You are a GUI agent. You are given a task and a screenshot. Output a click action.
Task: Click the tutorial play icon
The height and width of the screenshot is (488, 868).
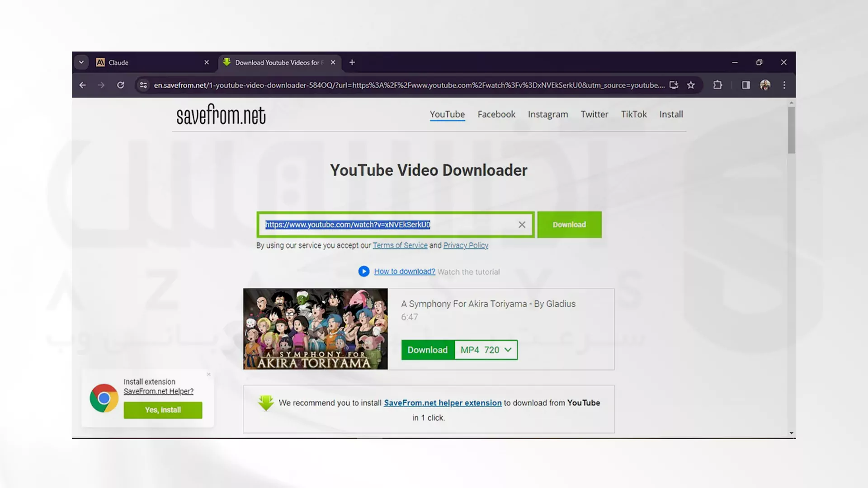[x=364, y=271]
